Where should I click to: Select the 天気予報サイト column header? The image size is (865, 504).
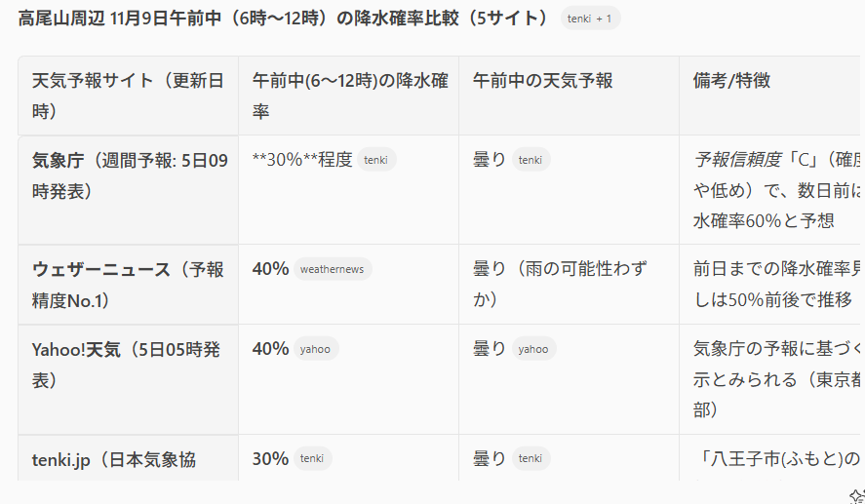tap(128, 96)
